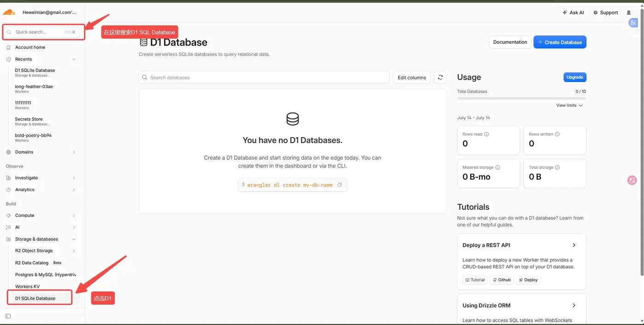Expand the Investigate section chevron
644x325 pixels.
(x=74, y=178)
